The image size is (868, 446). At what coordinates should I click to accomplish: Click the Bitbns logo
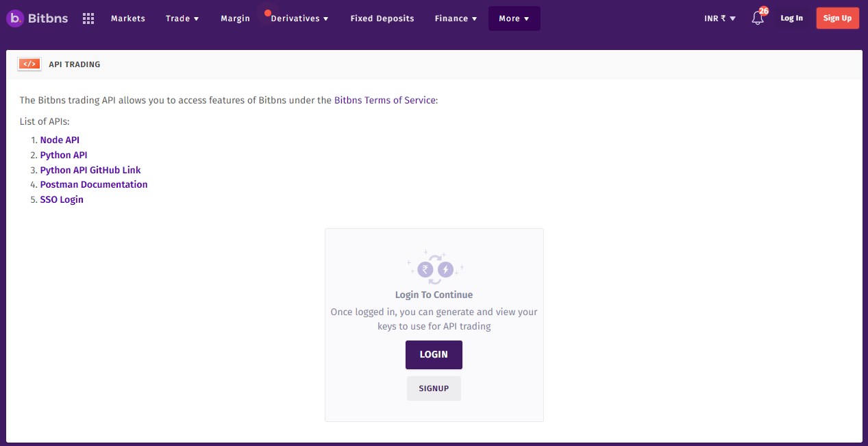click(38, 18)
